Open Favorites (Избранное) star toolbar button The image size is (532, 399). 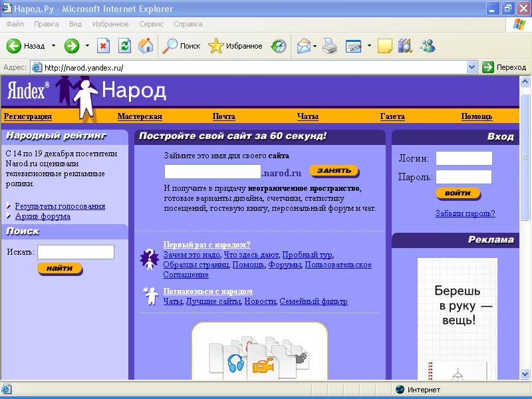235,46
